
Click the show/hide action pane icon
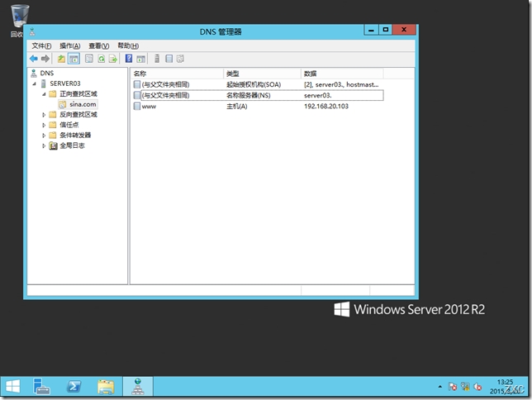click(x=140, y=59)
